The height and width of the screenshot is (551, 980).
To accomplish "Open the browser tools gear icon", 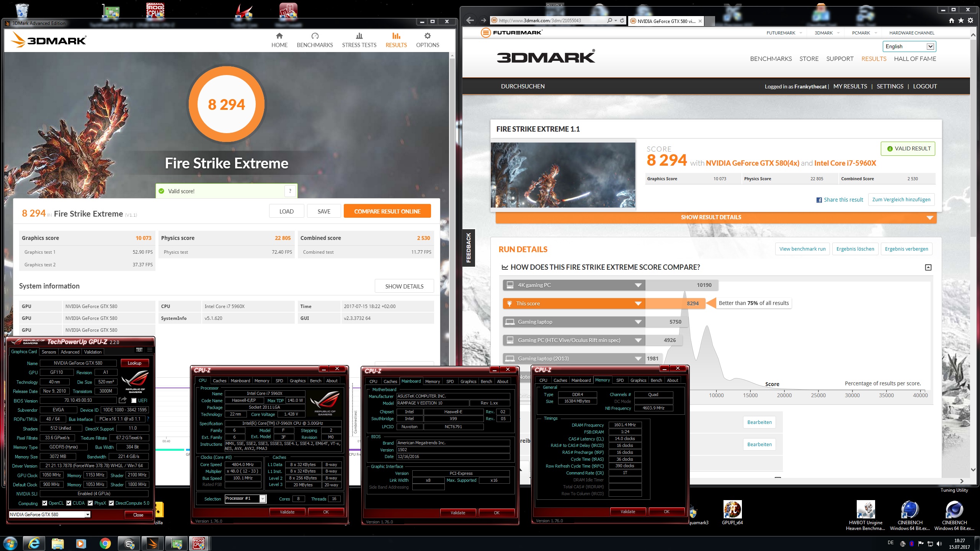I will click(x=970, y=21).
